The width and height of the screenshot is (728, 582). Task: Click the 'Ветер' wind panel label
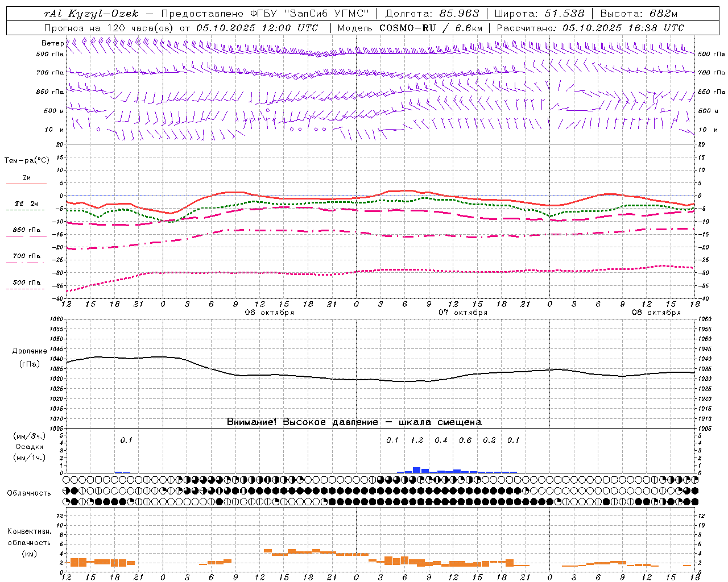click(52, 43)
